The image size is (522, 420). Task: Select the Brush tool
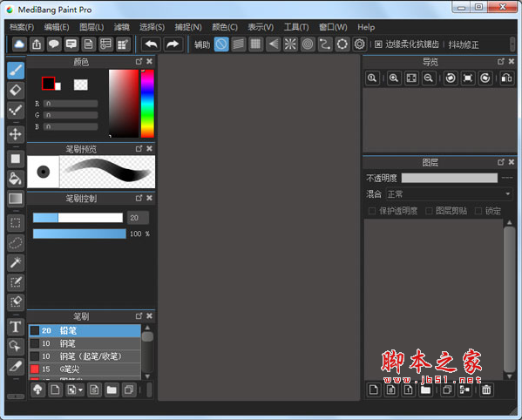pyautogui.click(x=16, y=71)
